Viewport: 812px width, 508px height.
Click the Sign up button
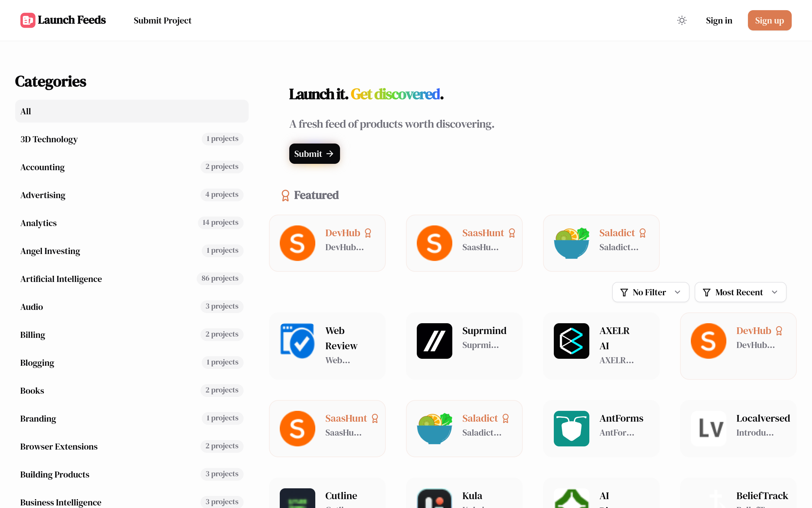[x=769, y=21]
